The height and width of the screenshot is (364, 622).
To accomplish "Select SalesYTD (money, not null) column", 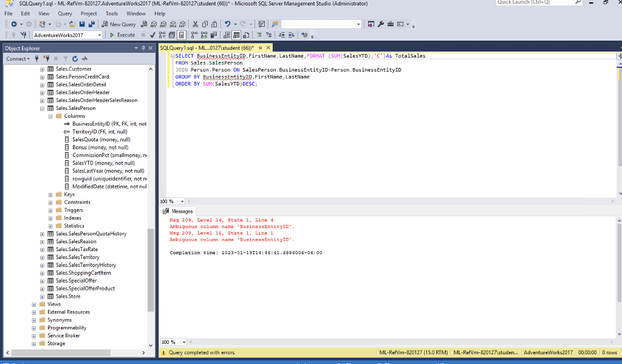I will [x=103, y=163].
